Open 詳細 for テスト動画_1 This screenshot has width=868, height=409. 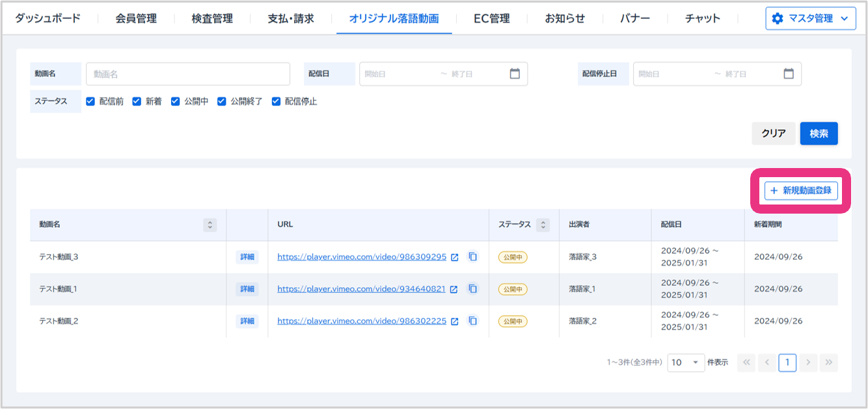coord(247,289)
